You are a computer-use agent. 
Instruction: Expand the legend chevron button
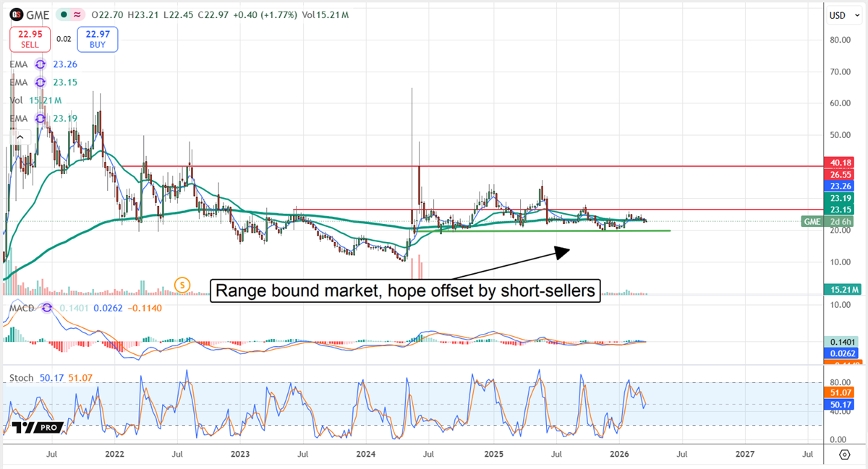click(20, 136)
